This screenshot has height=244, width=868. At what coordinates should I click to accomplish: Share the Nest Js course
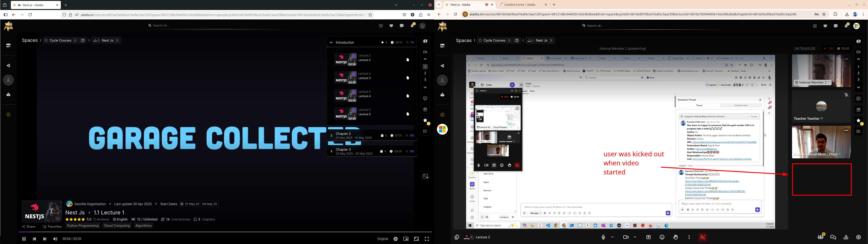point(29,227)
